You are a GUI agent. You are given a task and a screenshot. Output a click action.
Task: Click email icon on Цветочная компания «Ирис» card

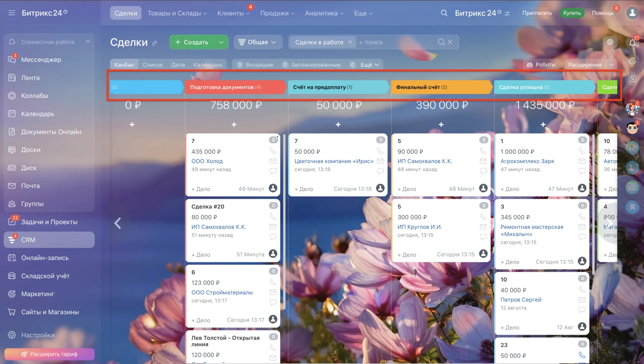(380, 161)
